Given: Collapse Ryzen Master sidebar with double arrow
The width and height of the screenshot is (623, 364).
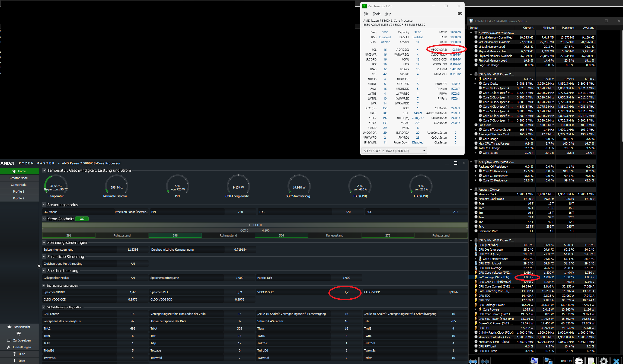Looking at the screenshot, I should tap(39, 266).
